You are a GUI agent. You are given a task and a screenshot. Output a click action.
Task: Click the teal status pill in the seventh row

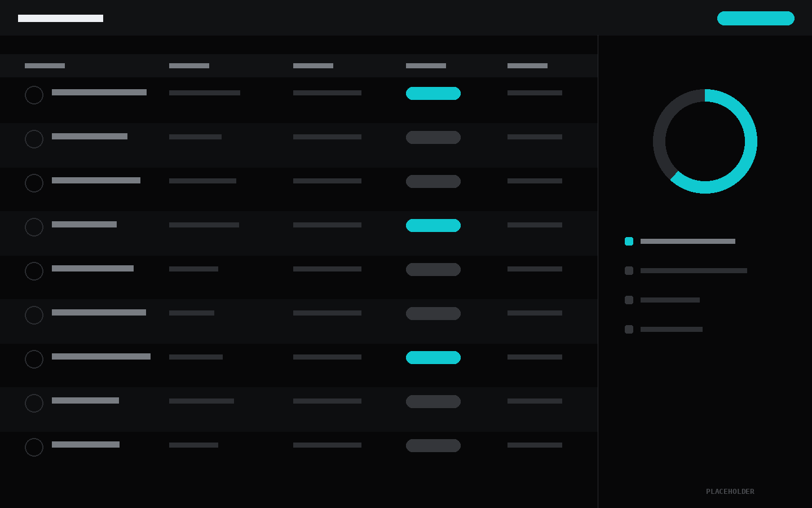433,357
